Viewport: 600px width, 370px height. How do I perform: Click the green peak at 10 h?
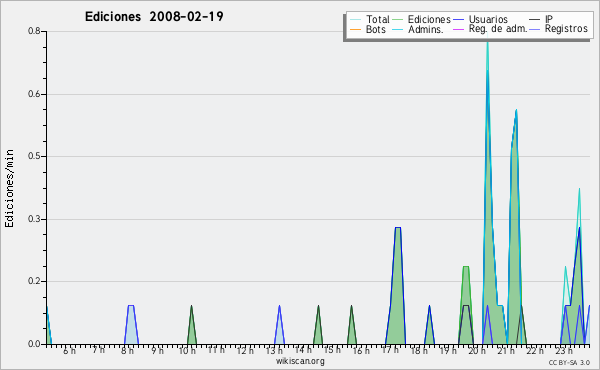[x=192, y=325]
